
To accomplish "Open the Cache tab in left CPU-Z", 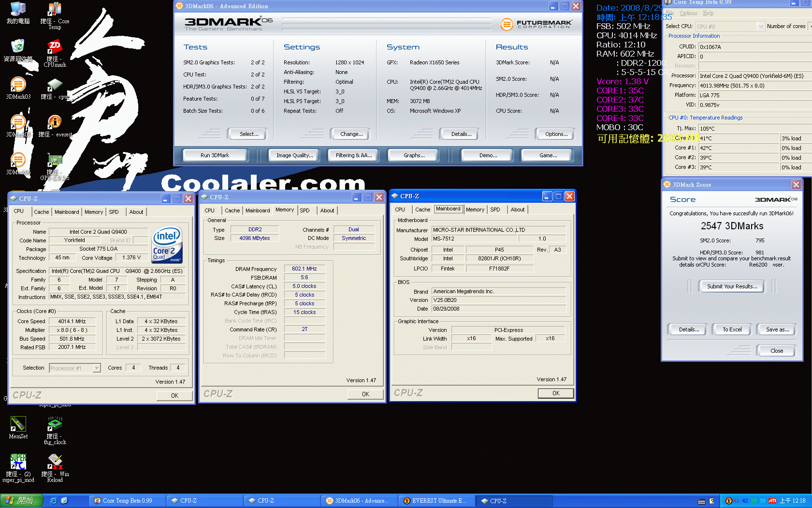I will [41, 212].
